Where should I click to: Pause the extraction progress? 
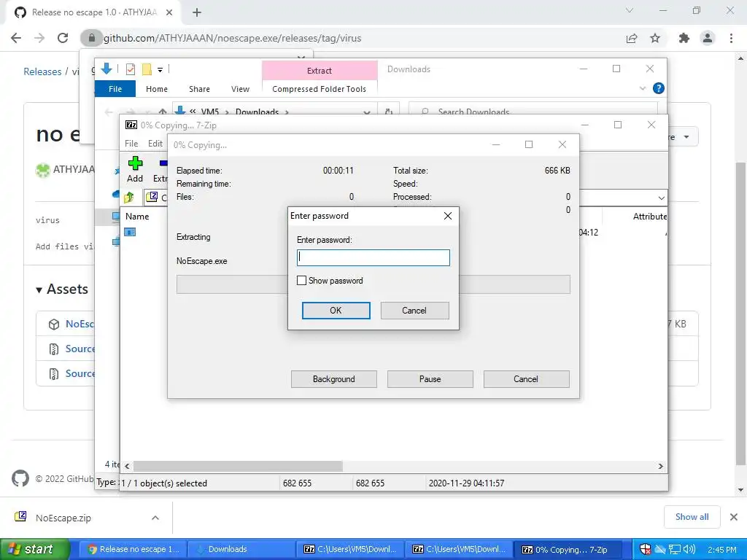tap(430, 379)
